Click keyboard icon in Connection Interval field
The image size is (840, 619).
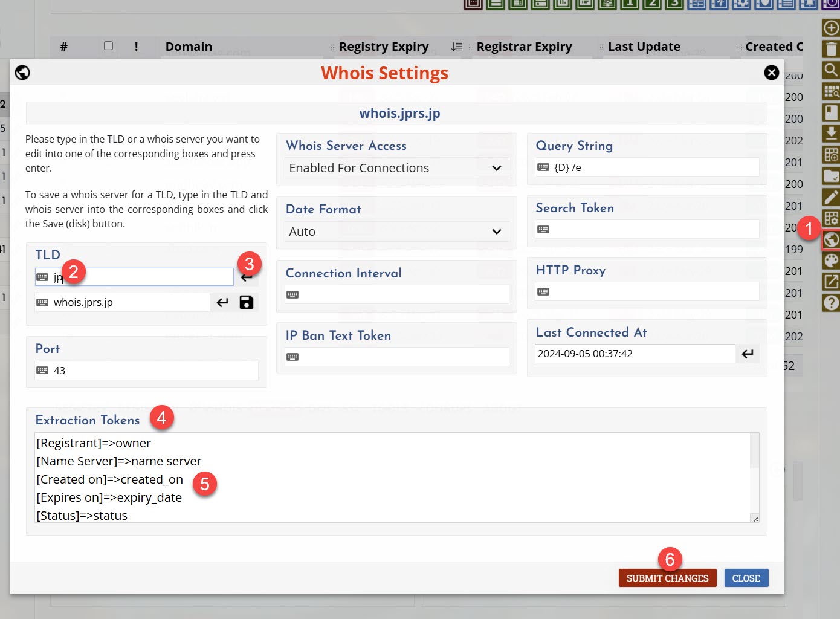click(292, 295)
